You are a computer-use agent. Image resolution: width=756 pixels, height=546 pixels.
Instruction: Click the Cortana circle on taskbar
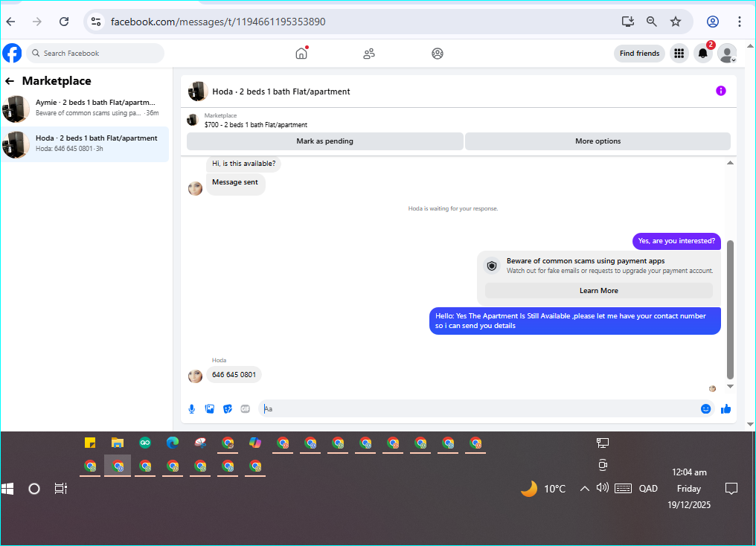pyautogui.click(x=33, y=489)
